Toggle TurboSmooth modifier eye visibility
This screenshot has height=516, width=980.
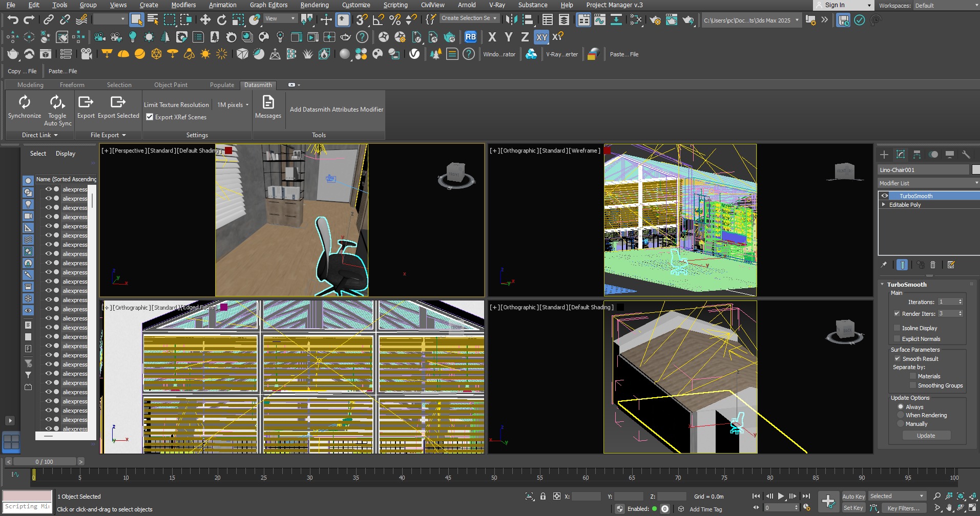click(x=884, y=196)
